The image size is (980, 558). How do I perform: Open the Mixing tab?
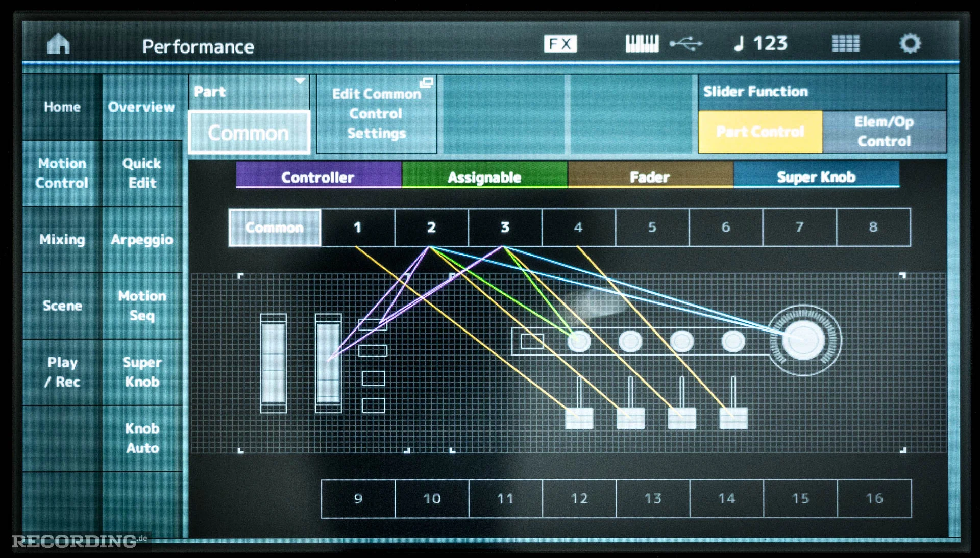pyautogui.click(x=62, y=240)
